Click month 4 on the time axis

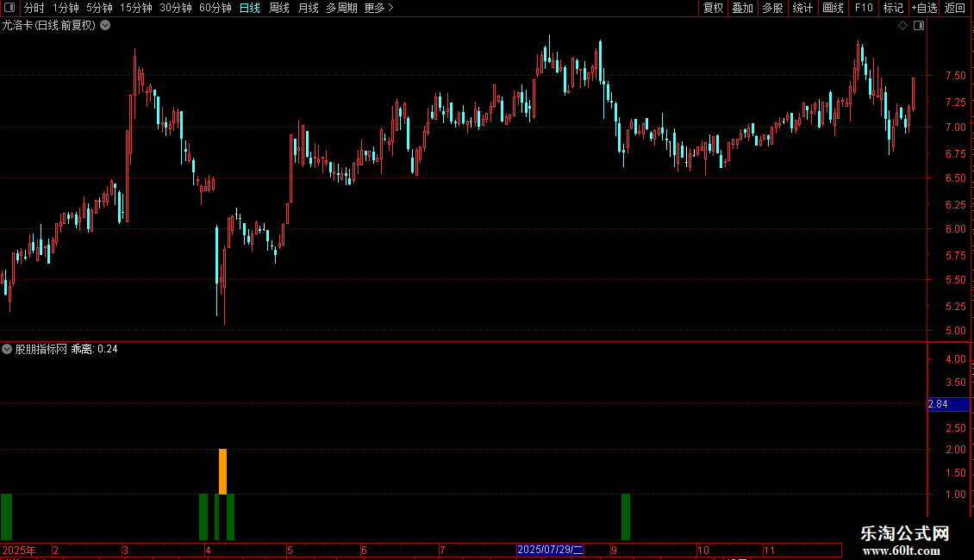tap(208, 551)
